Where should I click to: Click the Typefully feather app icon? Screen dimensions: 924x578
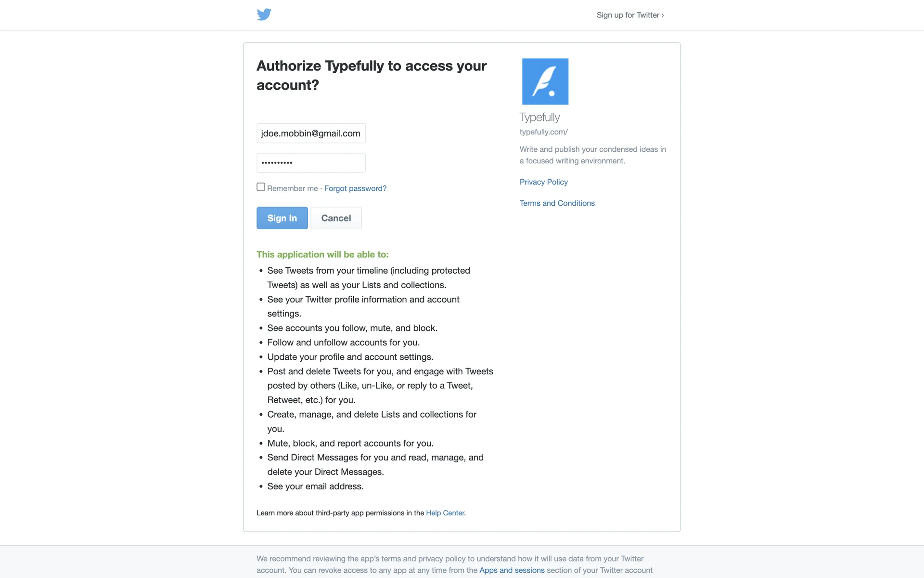tap(545, 81)
